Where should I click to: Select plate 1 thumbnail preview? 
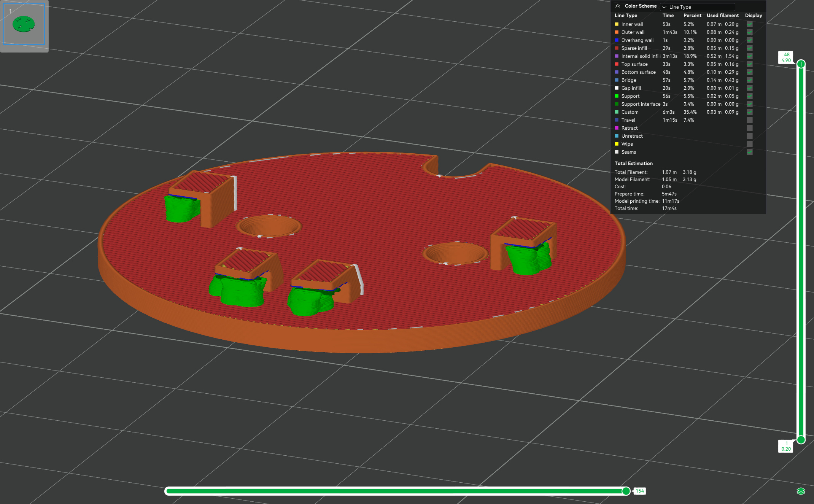pyautogui.click(x=24, y=24)
